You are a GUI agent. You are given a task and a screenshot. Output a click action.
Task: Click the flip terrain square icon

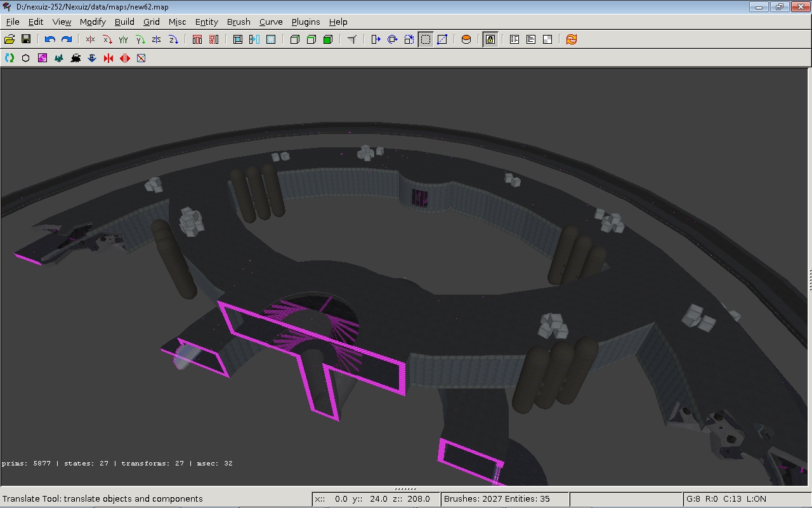pos(141,58)
